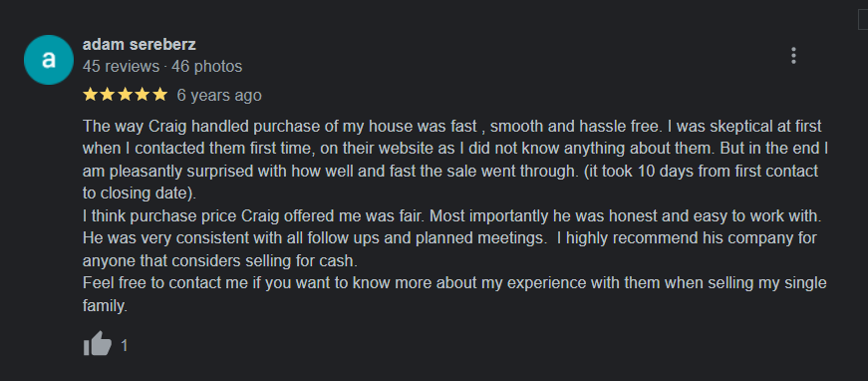Click the first rating star

pyautogui.click(x=90, y=95)
